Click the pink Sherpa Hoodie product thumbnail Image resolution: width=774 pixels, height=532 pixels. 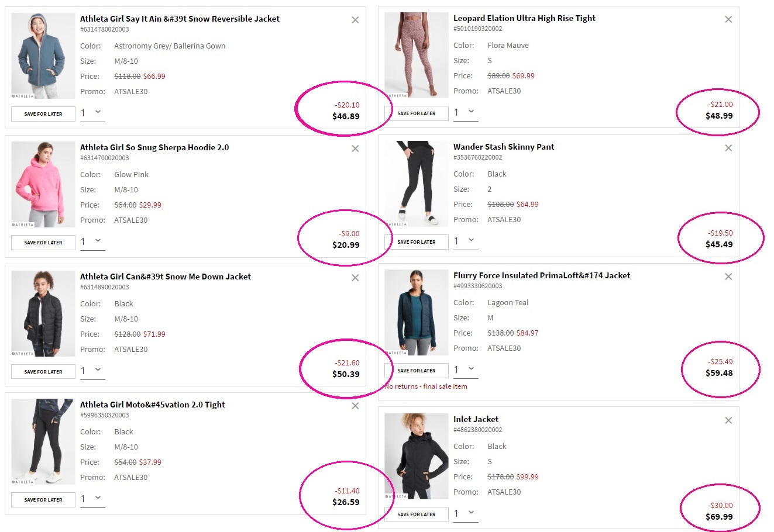(43, 184)
